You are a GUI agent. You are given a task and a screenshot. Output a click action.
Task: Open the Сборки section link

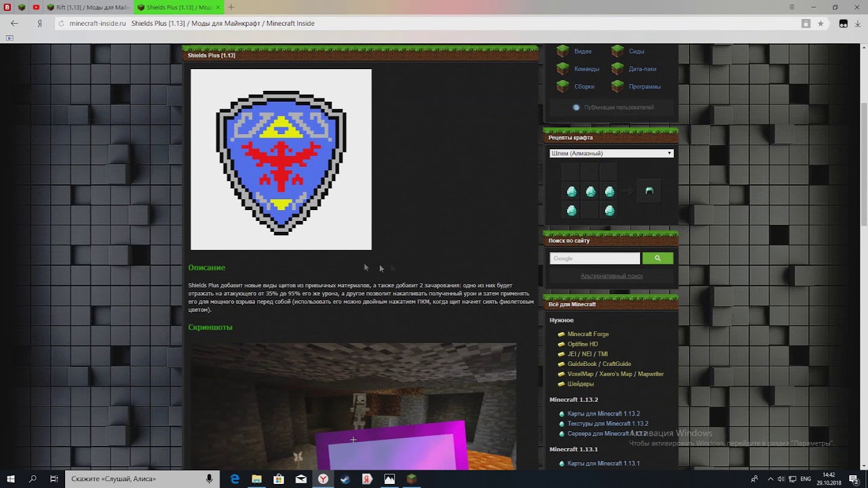pyautogui.click(x=584, y=87)
